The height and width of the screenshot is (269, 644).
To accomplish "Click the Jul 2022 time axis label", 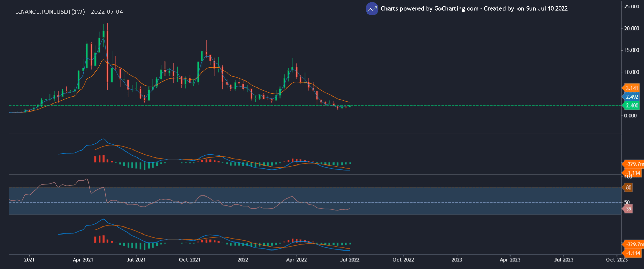I will click(349, 260).
